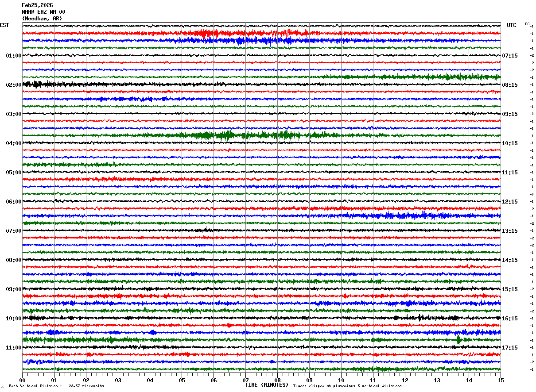This screenshot has width=536, height=392.
Task: Click the '03' minute axis tick label
Action: tap(118, 380)
